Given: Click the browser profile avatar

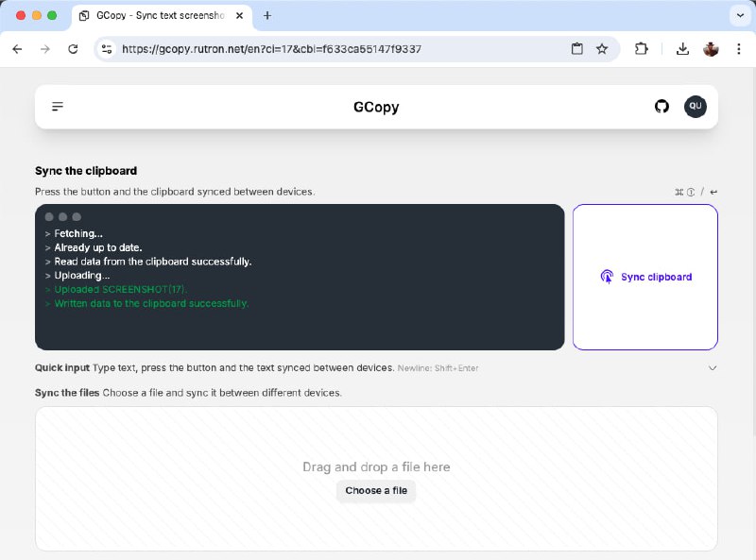Looking at the screenshot, I should (711, 48).
